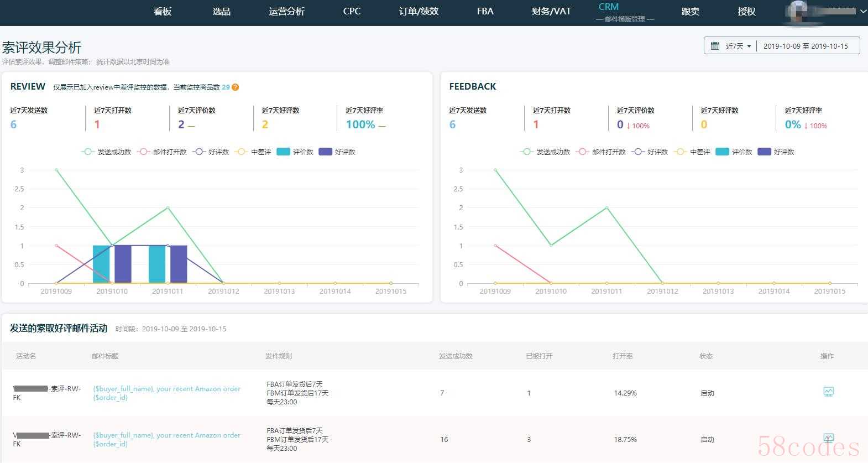868x463 pixels.
Task: Expand the 近7天 date range dropdown
Action: coord(738,46)
